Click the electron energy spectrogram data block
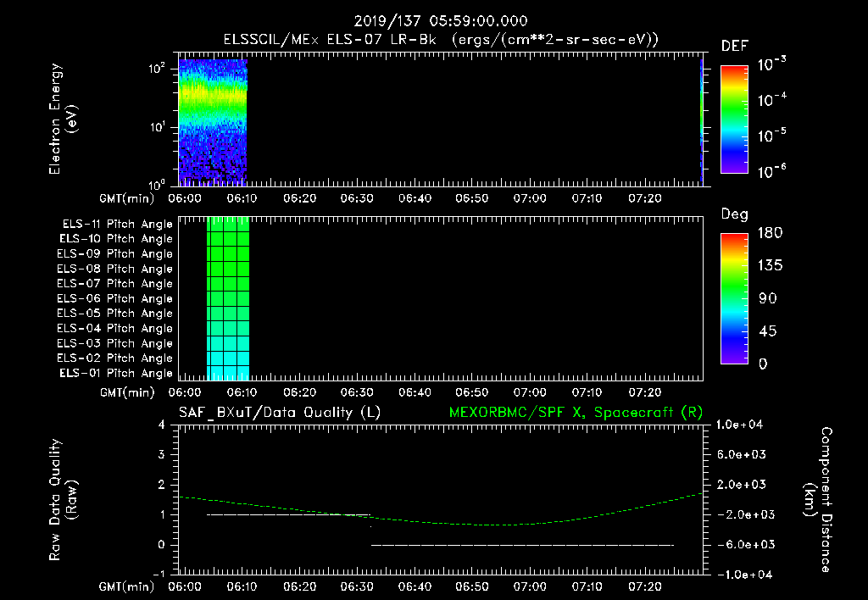 [213, 122]
